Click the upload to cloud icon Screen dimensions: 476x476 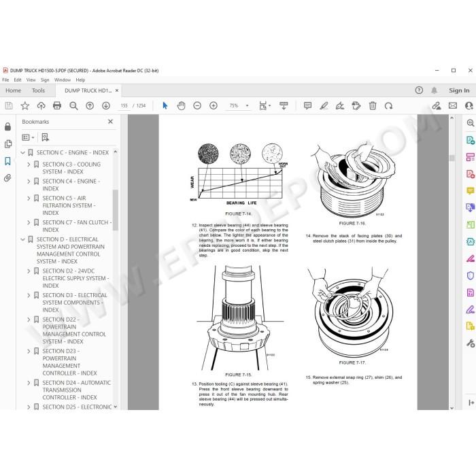(41, 105)
